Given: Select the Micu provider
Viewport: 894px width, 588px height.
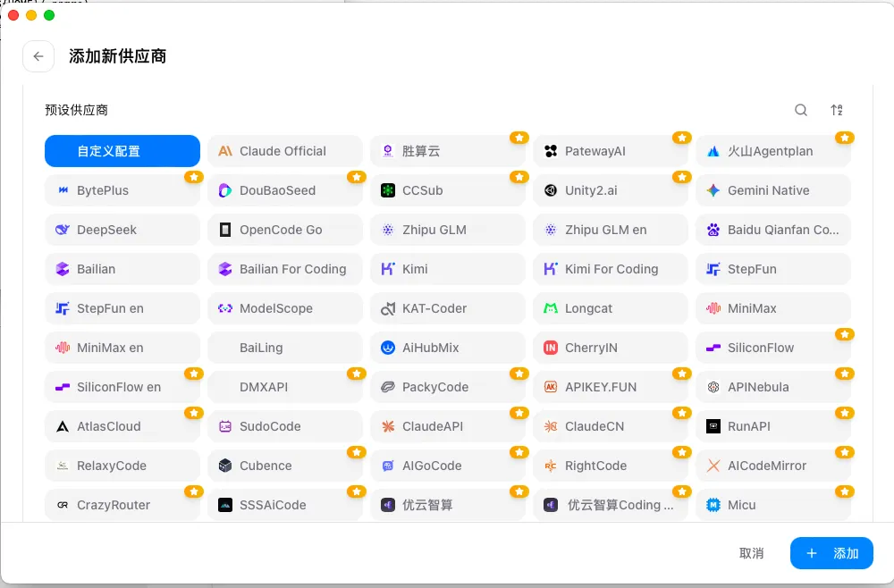Looking at the screenshot, I should coord(773,505).
